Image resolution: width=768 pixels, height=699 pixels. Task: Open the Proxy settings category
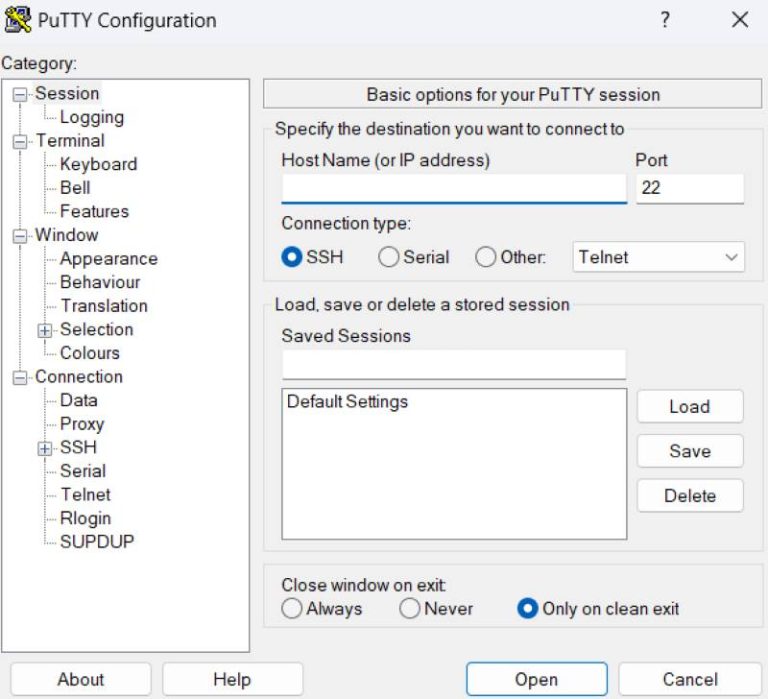[x=81, y=424]
